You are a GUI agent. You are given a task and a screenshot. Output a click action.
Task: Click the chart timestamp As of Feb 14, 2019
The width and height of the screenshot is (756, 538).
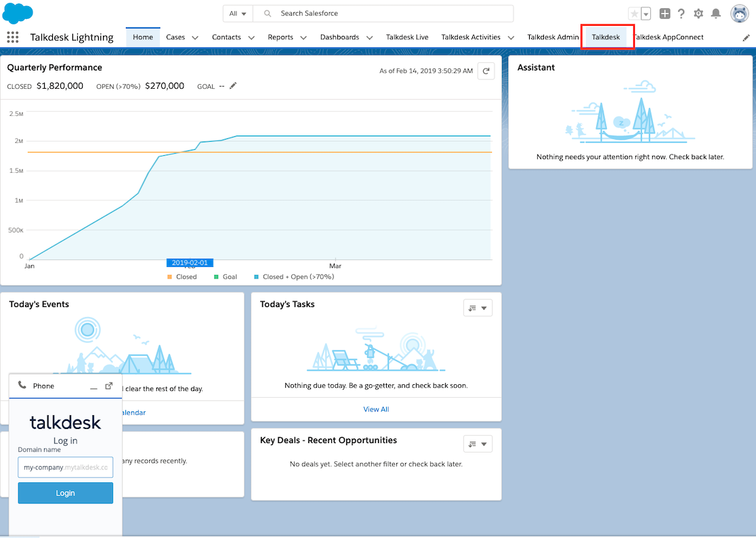426,71
